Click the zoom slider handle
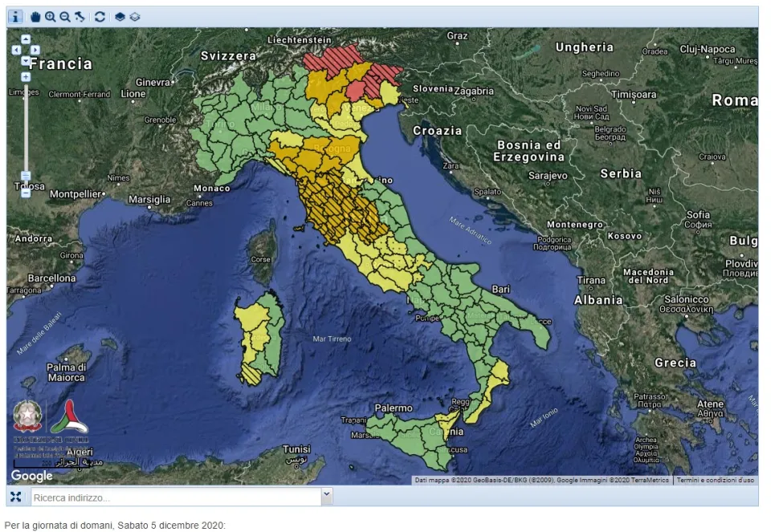This screenshot has height=532, width=771. coord(26,176)
